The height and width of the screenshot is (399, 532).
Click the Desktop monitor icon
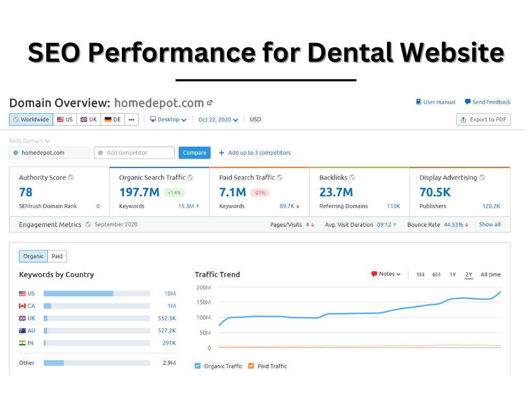tap(153, 119)
